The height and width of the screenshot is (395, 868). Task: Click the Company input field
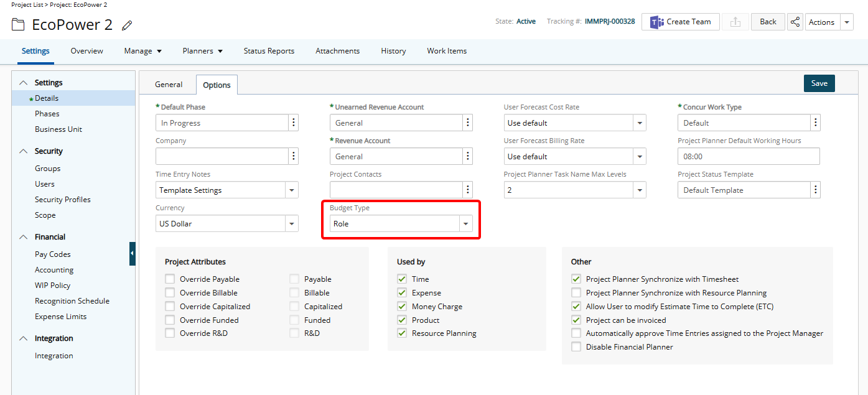coord(222,156)
